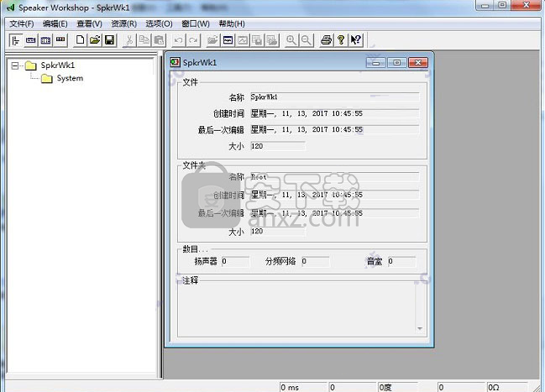Click the Undo arrow icon

pos(178,40)
